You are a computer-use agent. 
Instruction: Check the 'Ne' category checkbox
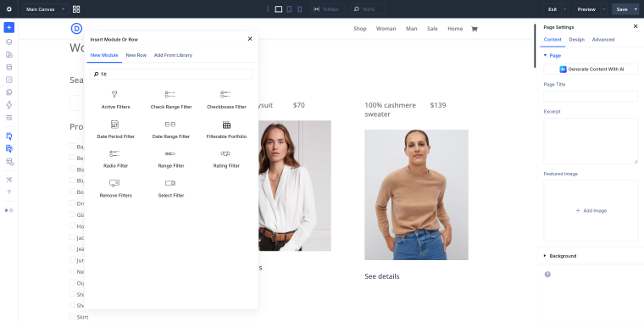72,271
